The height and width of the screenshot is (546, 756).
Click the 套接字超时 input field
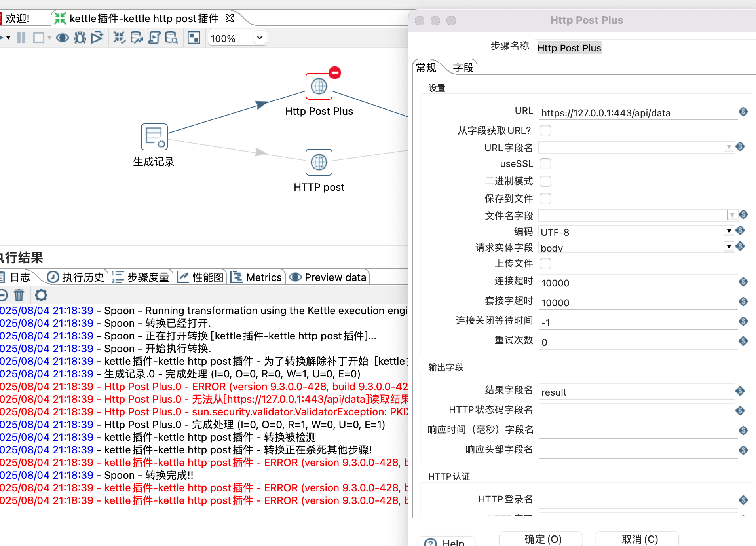[638, 302]
